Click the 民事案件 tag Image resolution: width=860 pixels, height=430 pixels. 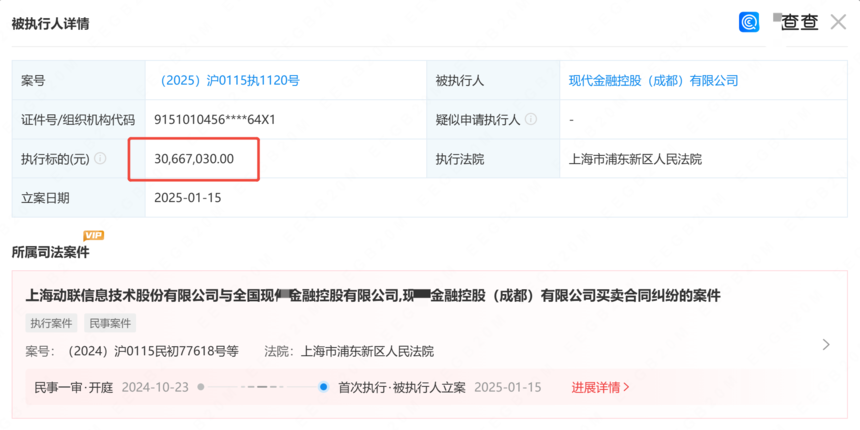110,323
